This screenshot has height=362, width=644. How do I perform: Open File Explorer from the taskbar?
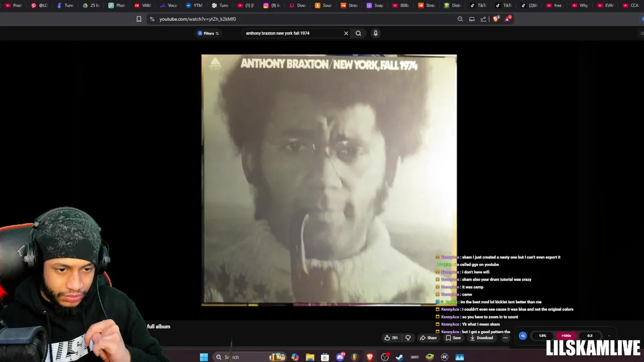[x=310, y=357]
